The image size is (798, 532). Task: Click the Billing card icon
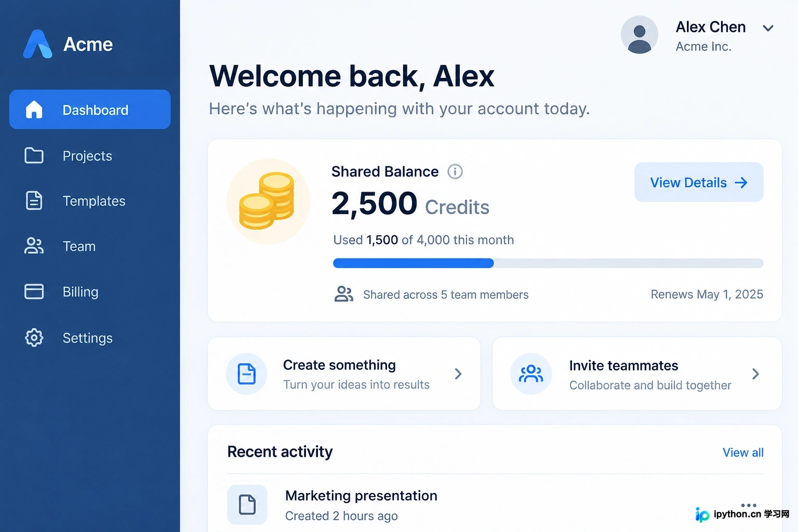point(34,291)
